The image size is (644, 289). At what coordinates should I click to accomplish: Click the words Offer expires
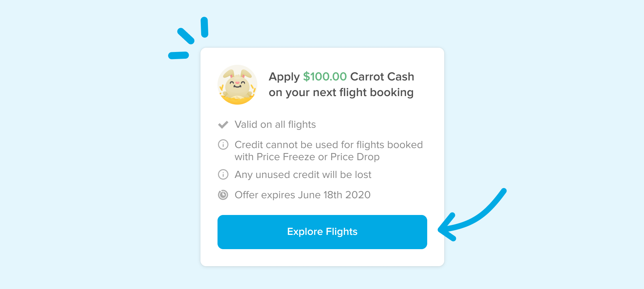point(265,195)
